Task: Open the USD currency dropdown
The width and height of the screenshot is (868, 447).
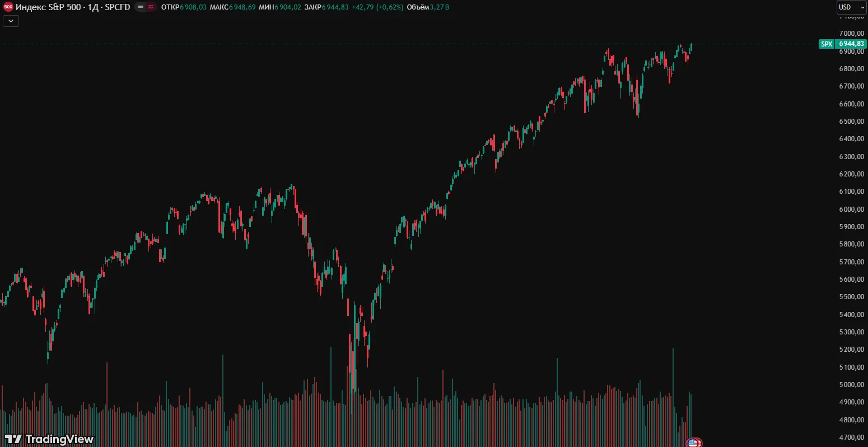Action: 851,7
